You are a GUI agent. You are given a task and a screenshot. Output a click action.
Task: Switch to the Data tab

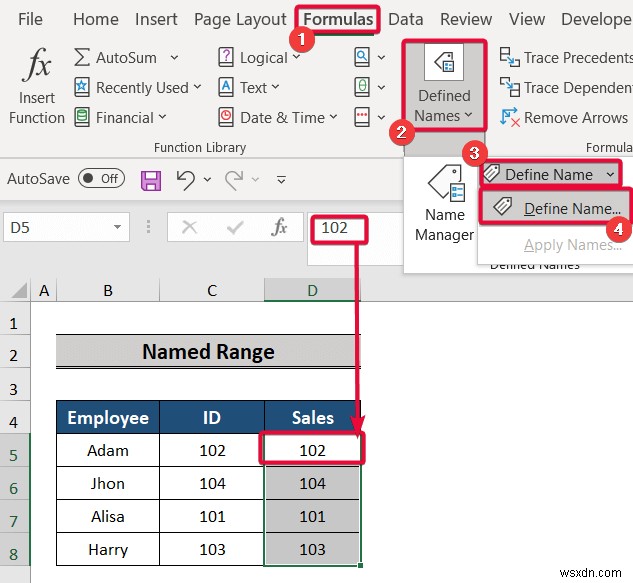(x=406, y=19)
